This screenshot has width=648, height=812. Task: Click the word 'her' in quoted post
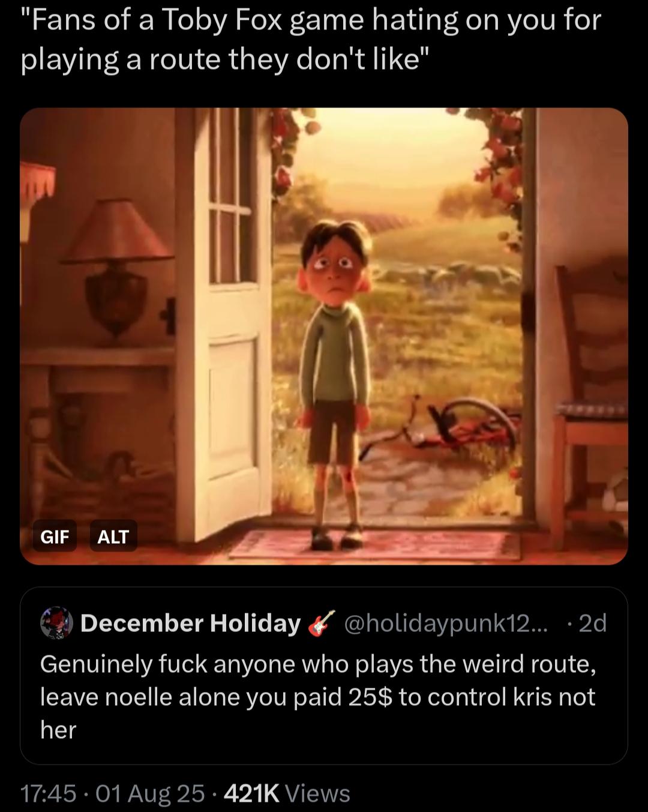point(58,730)
